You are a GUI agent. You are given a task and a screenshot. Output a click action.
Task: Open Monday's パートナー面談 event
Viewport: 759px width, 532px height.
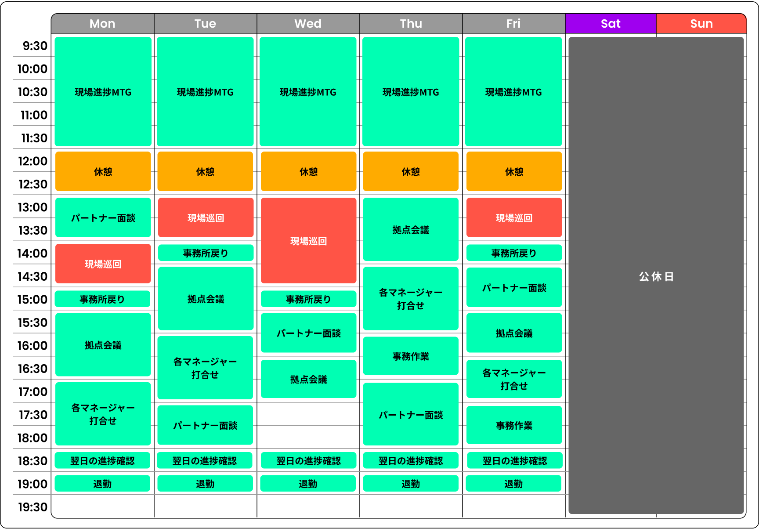(103, 217)
